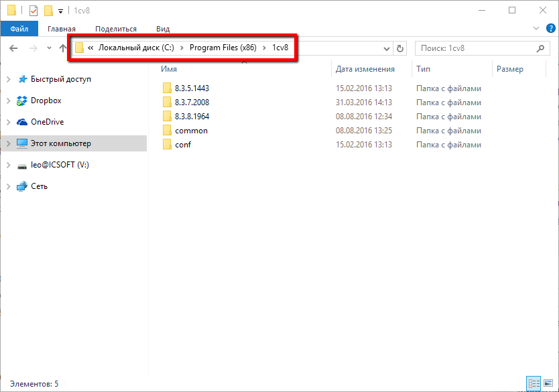Open the Файл menu
This screenshot has width=559, height=392.
(19, 29)
